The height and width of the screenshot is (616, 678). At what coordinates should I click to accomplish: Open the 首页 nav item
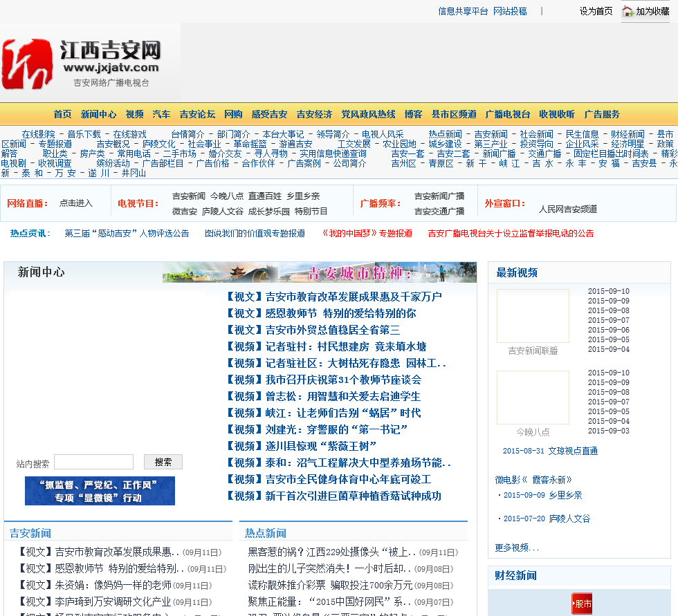63,114
